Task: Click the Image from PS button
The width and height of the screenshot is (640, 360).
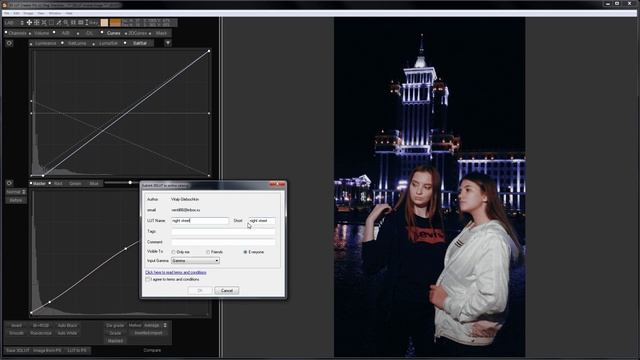Action: (x=47, y=350)
